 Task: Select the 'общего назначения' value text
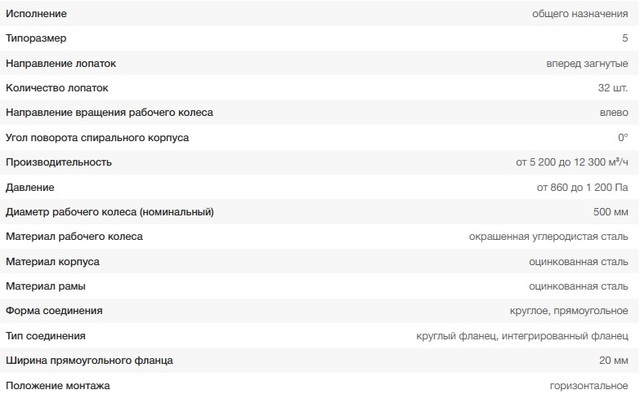pos(580,14)
